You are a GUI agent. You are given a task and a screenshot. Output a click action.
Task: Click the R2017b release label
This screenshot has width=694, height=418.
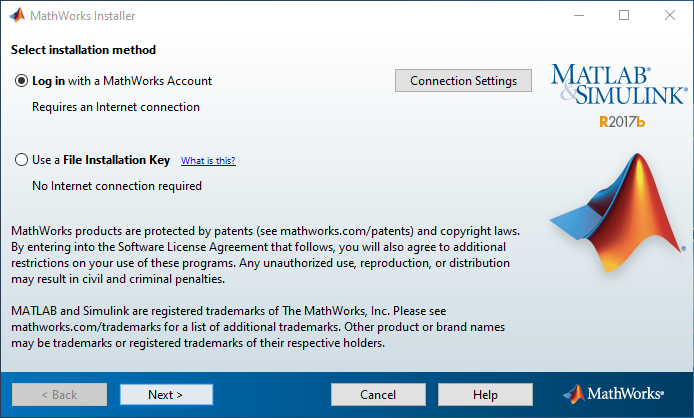[622, 122]
